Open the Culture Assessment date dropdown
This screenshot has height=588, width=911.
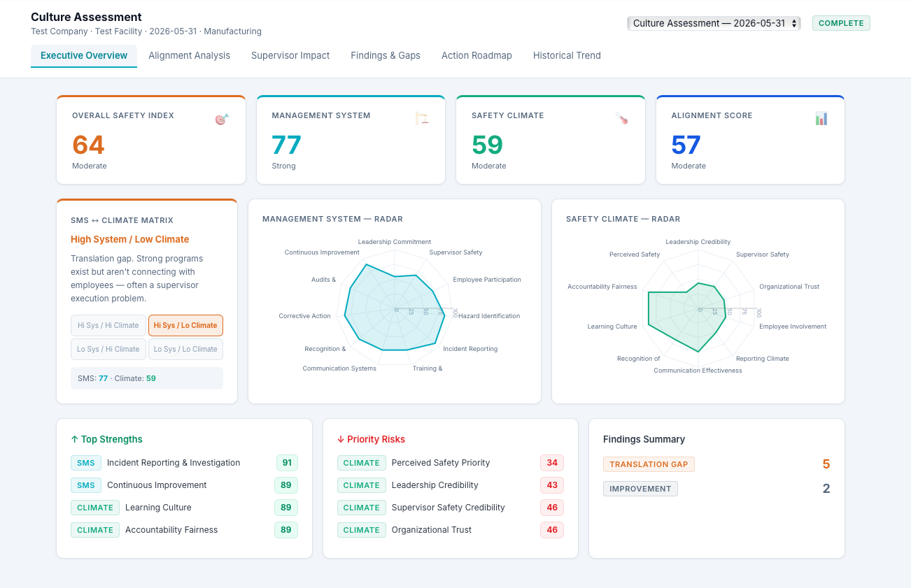click(x=714, y=23)
